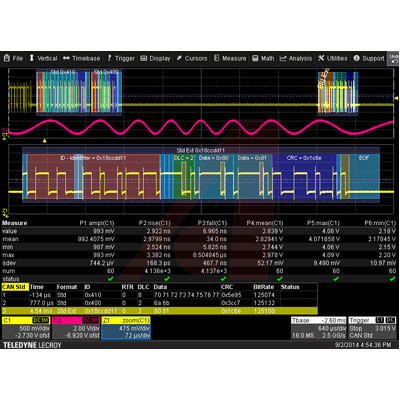Select CAN table row 2 with ID 0x400

click(x=159, y=303)
